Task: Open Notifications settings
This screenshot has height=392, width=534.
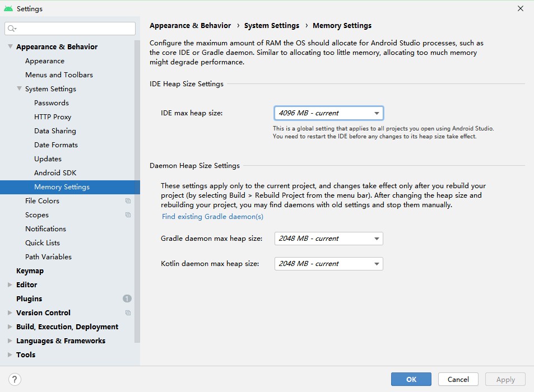Action: (45, 228)
